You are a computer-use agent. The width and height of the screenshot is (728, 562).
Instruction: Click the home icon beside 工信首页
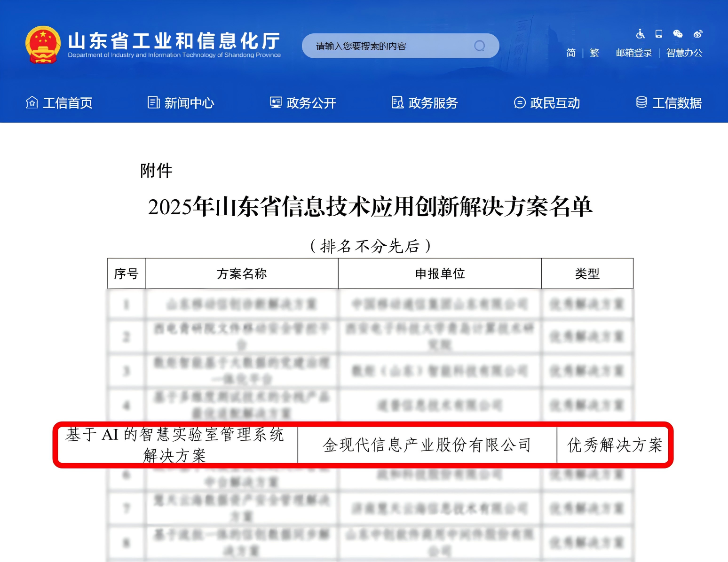pos(32,102)
